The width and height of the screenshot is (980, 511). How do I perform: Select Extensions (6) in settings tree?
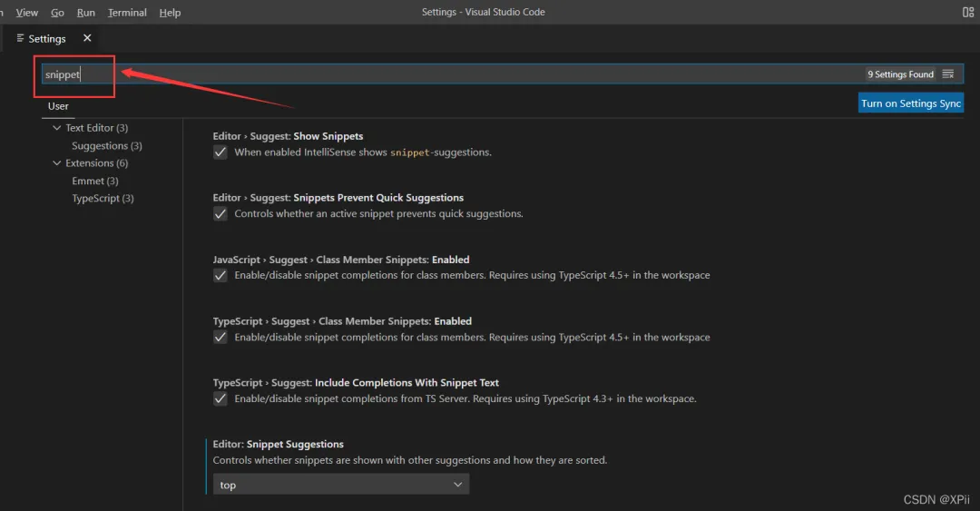97,162
